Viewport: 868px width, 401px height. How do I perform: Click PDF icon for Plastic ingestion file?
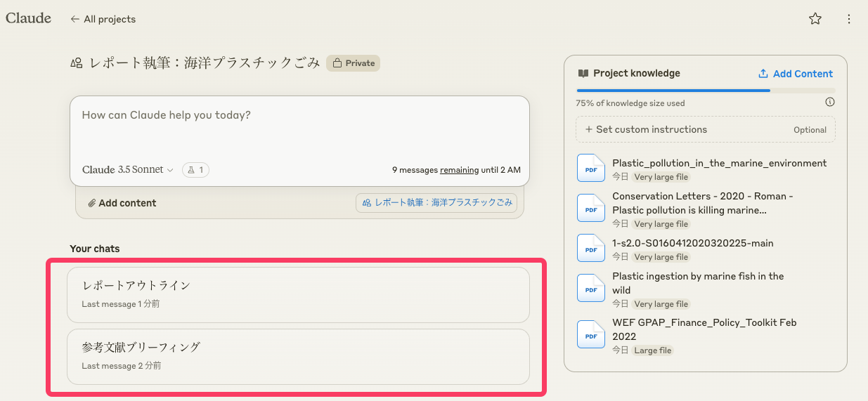[590, 289]
